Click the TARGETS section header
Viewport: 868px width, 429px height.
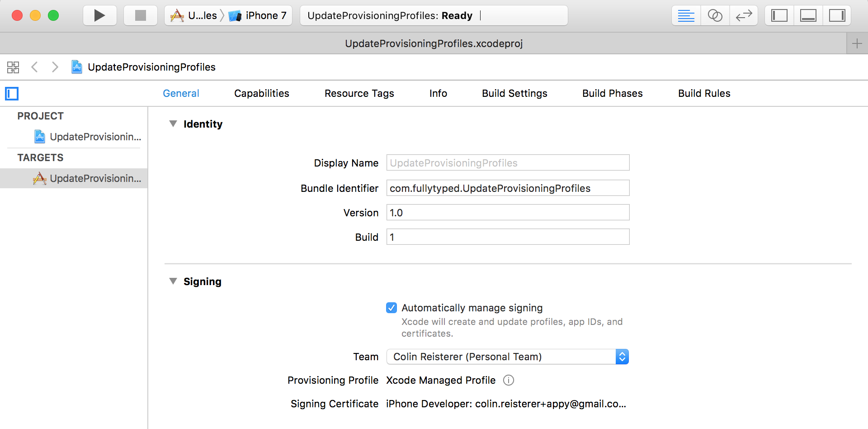(40, 157)
